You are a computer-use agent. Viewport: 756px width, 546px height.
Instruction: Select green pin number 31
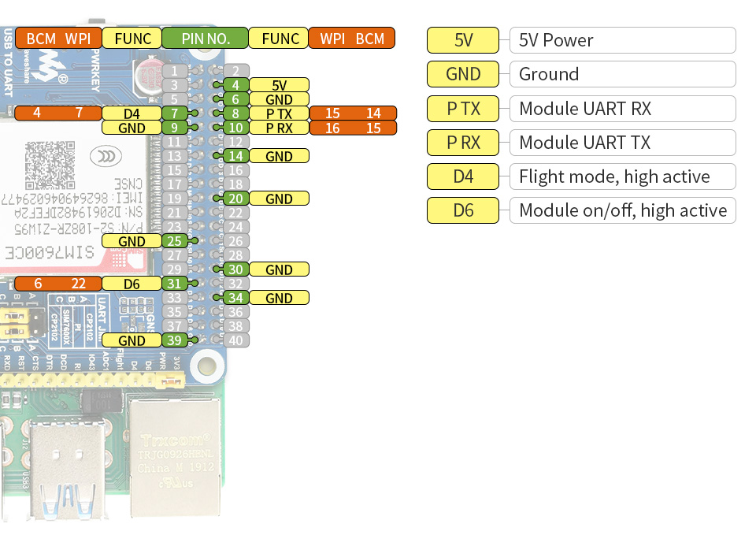175,284
